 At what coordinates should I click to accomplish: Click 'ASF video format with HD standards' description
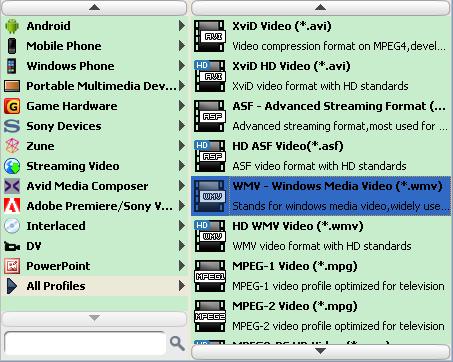(319, 166)
